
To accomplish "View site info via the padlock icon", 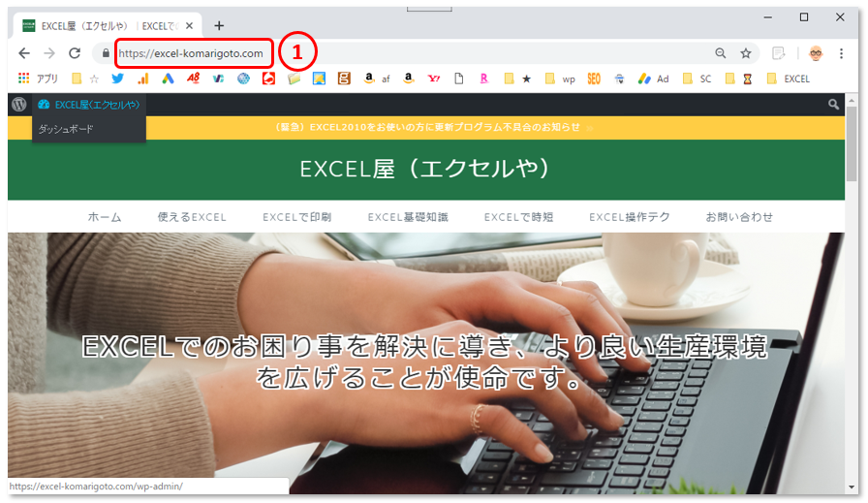I will point(106,53).
